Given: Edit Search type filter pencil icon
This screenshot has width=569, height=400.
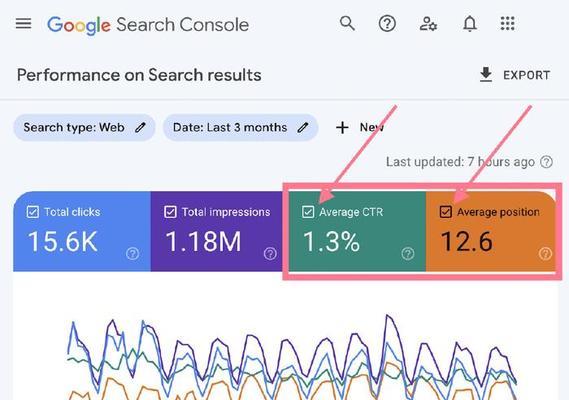Looking at the screenshot, I should (x=140, y=127).
